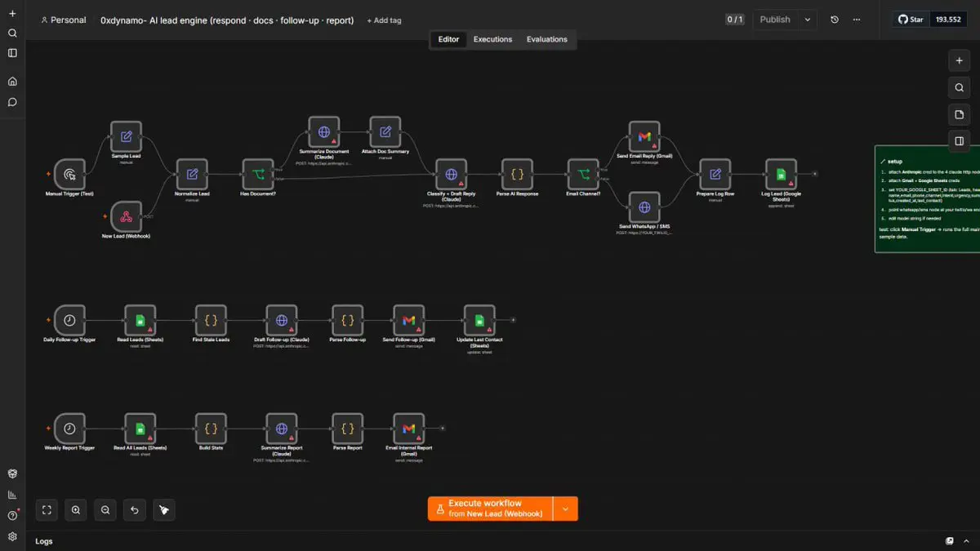
Task: Zoom out on the canvas
Action: pyautogui.click(x=105, y=510)
